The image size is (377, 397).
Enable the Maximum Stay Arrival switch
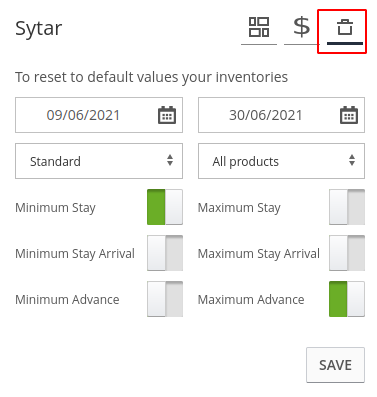click(x=347, y=253)
